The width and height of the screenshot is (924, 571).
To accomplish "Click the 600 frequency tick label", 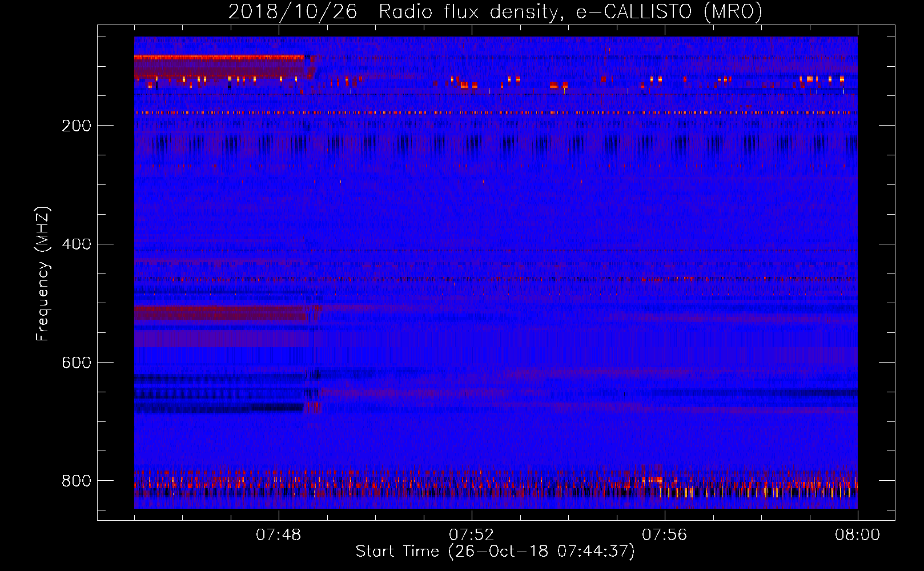I will pyautogui.click(x=77, y=363).
